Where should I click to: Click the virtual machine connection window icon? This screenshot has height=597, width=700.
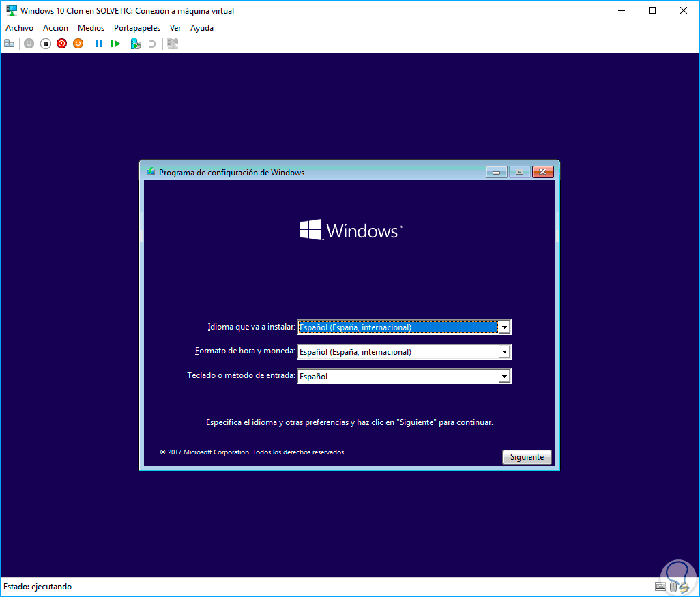11,10
